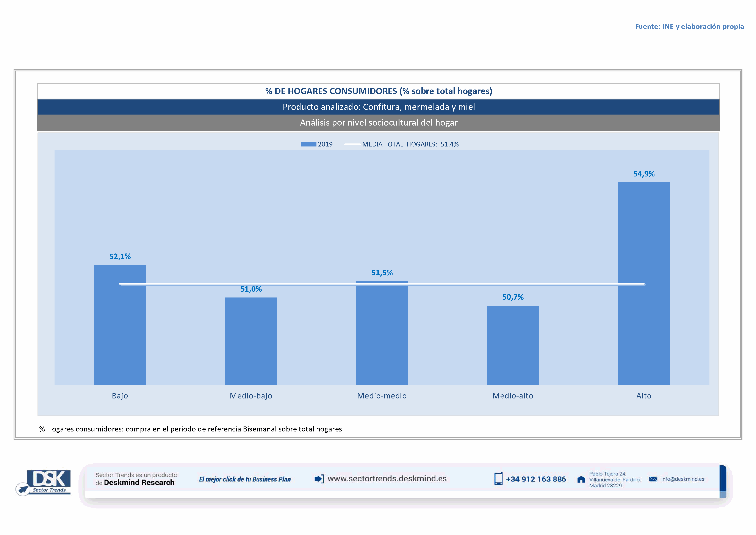The width and height of the screenshot is (756, 535).
Task: Click the info@deskmind.es email address
Action: tap(682, 479)
